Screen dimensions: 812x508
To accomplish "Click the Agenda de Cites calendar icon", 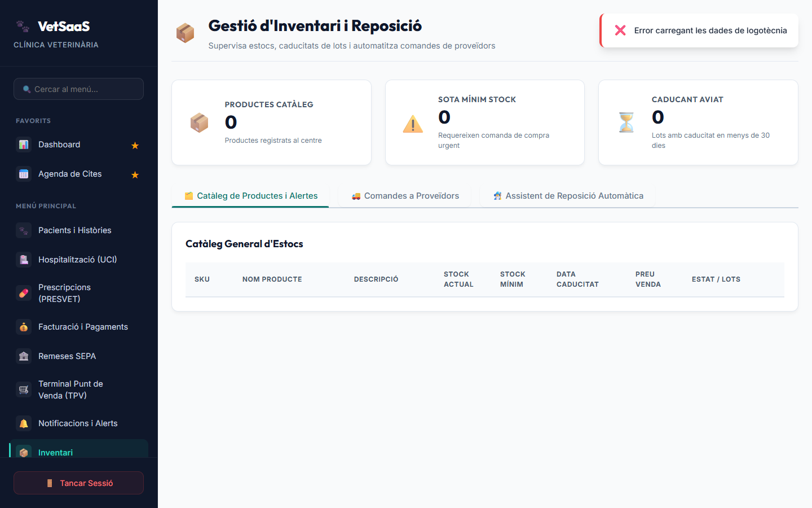I will [24, 174].
